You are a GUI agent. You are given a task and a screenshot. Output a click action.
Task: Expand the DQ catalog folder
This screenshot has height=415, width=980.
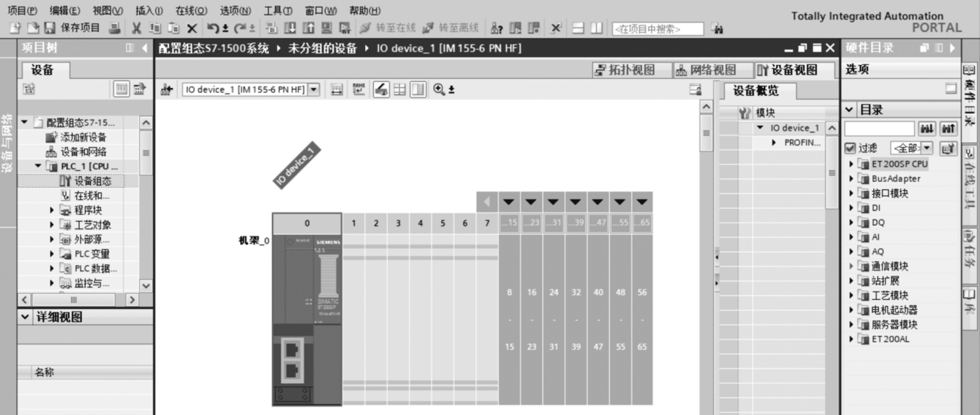[x=851, y=223]
